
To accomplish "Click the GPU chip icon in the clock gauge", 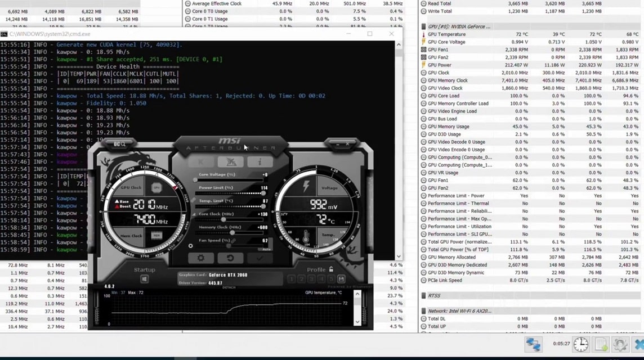I will (156, 188).
